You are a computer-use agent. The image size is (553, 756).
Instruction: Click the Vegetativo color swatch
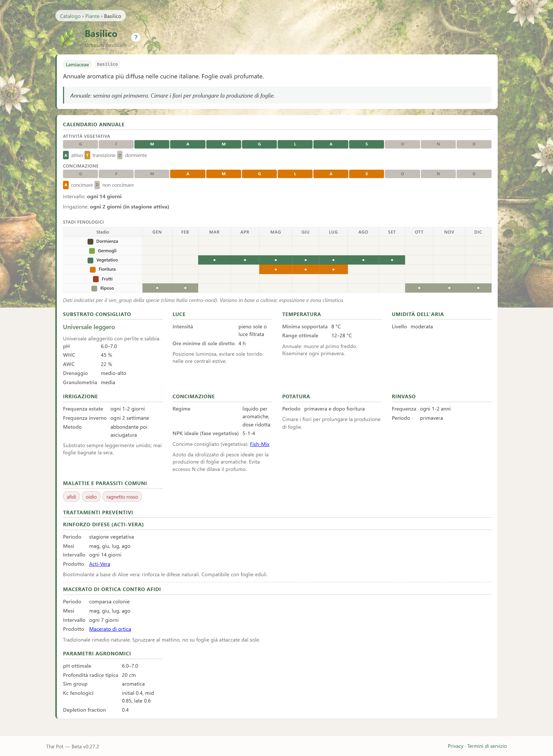click(x=90, y=260)
